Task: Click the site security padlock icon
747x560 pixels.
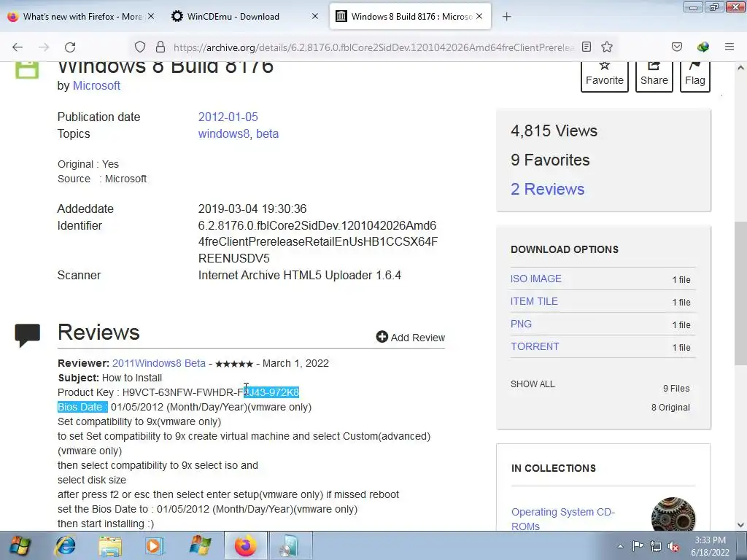Action: coord(160,47)
